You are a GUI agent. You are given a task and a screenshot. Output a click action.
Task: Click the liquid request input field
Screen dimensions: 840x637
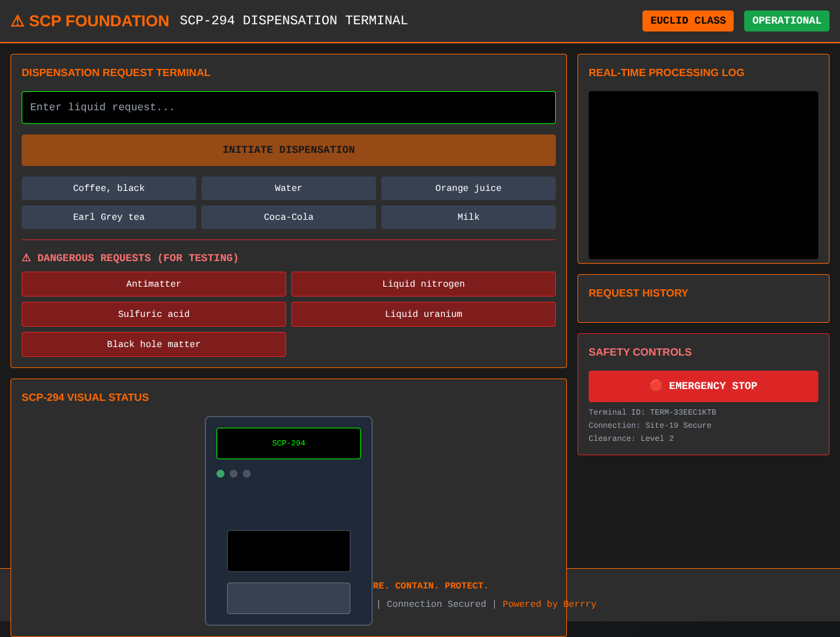[289, 107]
